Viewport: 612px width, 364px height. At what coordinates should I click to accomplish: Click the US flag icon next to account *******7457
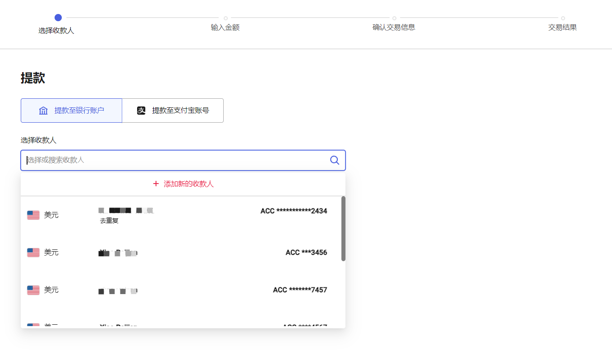[33, 290]
